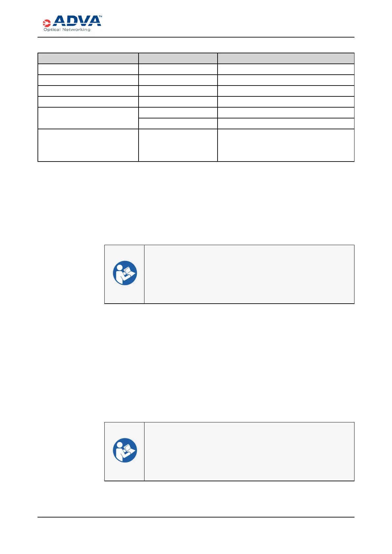Click inside the lower gray note box
This screenshot has height=554, width=392.
click(249, 451)
